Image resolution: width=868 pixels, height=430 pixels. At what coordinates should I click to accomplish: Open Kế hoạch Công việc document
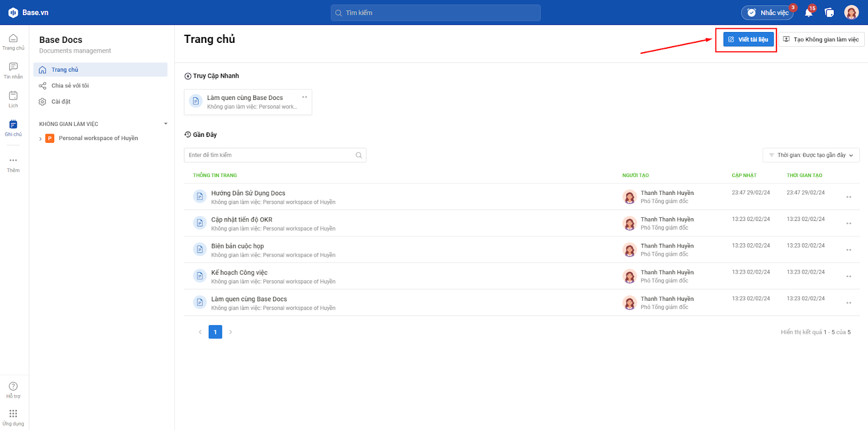point(239,273)
